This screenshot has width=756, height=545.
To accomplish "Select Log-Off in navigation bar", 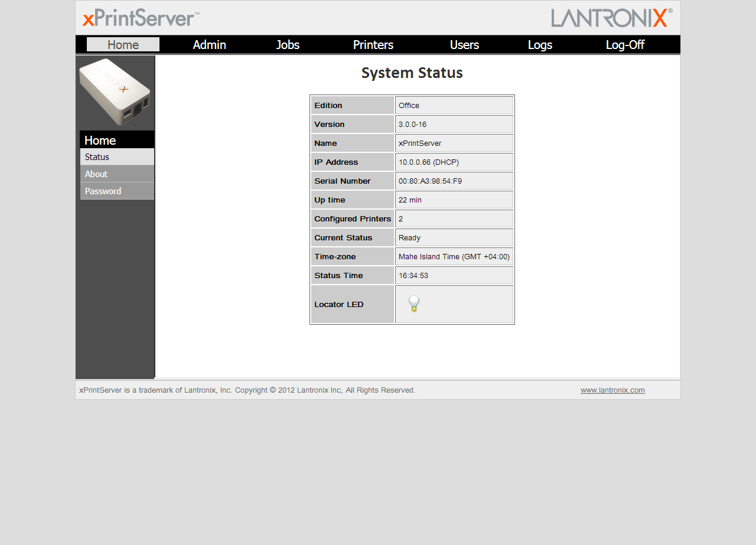I will click(x=625, y=45).
